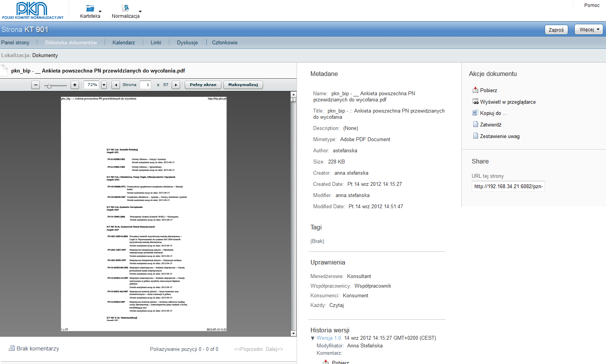Expand the Kartoteka dropdown arrow

tap(100, 12)
